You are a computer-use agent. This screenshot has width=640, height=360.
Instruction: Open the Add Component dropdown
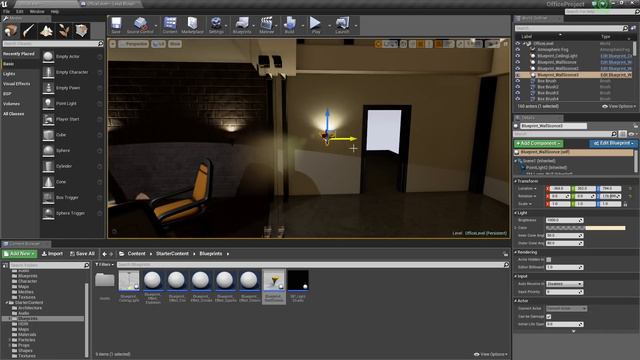coord(538,143)
